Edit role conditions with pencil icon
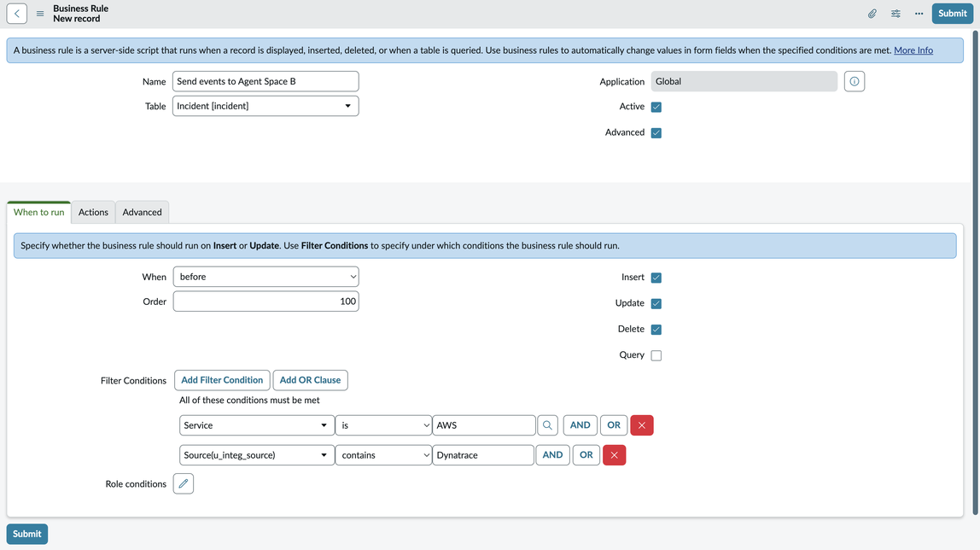The width and height of the screenshot is (980, 550). click(184, 484)
